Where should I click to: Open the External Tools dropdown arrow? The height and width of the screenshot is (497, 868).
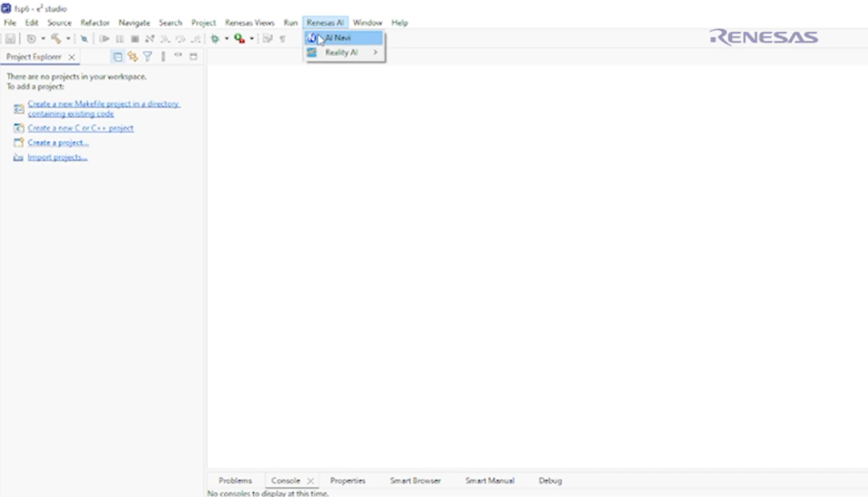pos(252,39)
